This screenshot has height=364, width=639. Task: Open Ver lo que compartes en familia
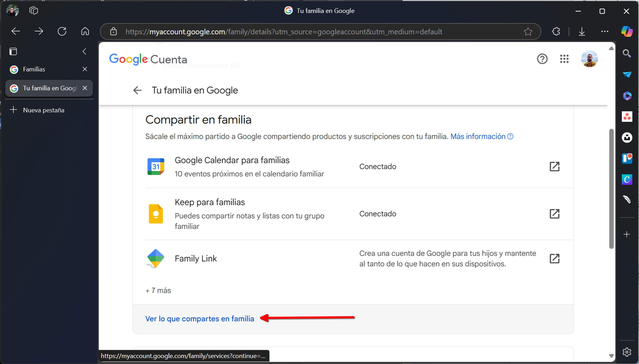[x=200, y=319]
